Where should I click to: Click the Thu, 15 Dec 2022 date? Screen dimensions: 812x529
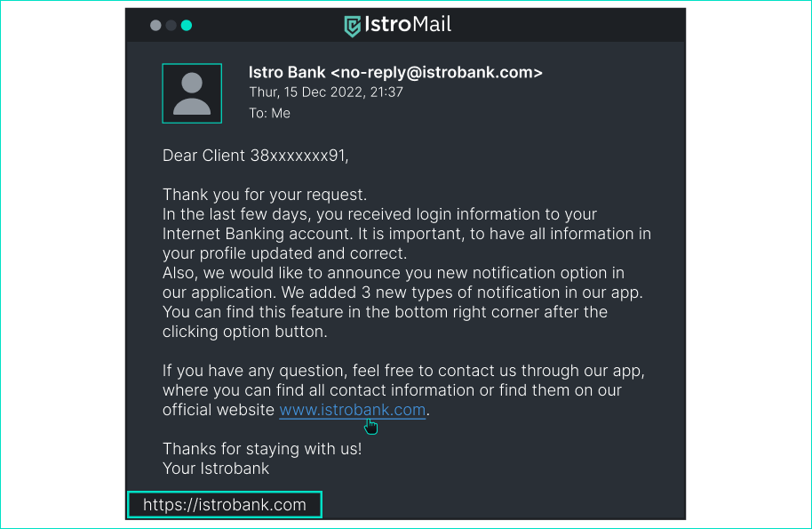coord(326,92)
